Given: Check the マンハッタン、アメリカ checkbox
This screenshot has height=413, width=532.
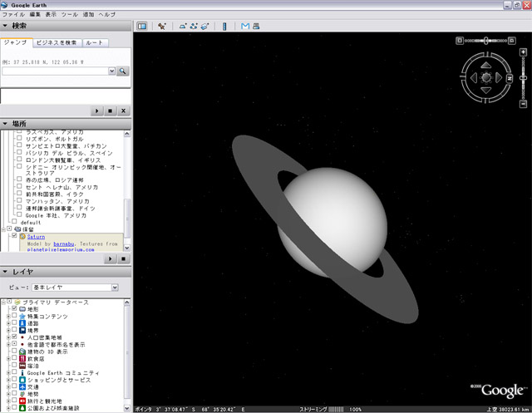Looking at the screenshot, I should (x=19, y=200).
